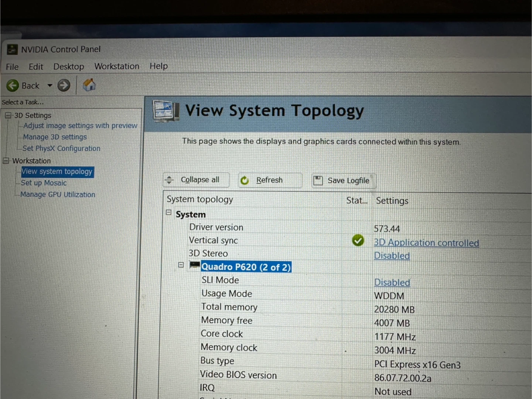Click the green checkmark status for Vertical sync
This screenshot has width=532, height=399.
click(x=358, y=240)
